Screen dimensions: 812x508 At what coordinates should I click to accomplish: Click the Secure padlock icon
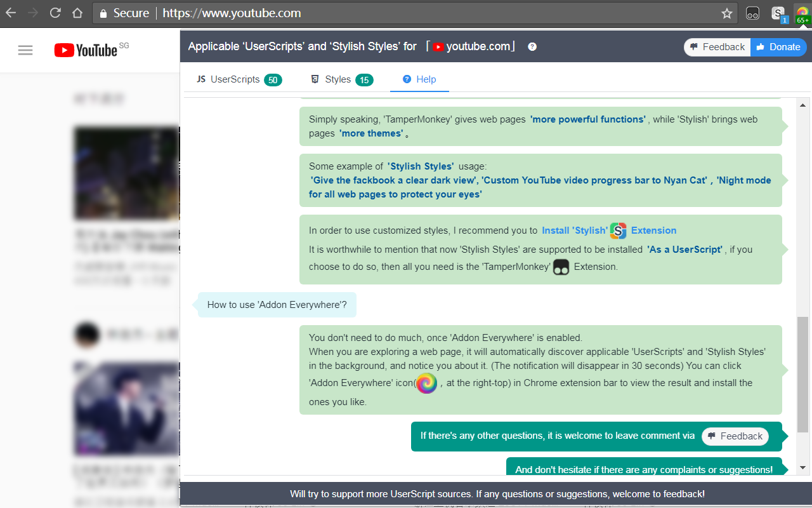(105, 13)
